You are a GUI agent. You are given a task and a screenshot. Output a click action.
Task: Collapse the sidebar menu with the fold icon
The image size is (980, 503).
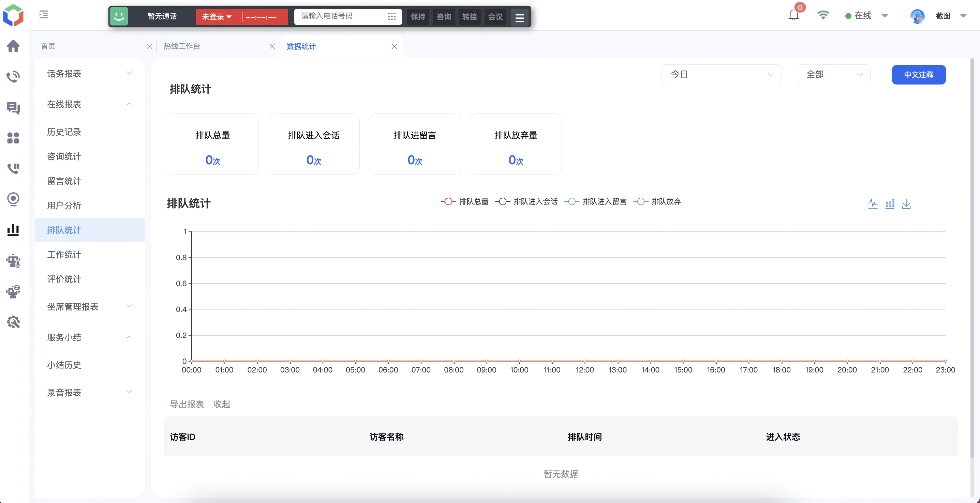[x=44, y=15]
